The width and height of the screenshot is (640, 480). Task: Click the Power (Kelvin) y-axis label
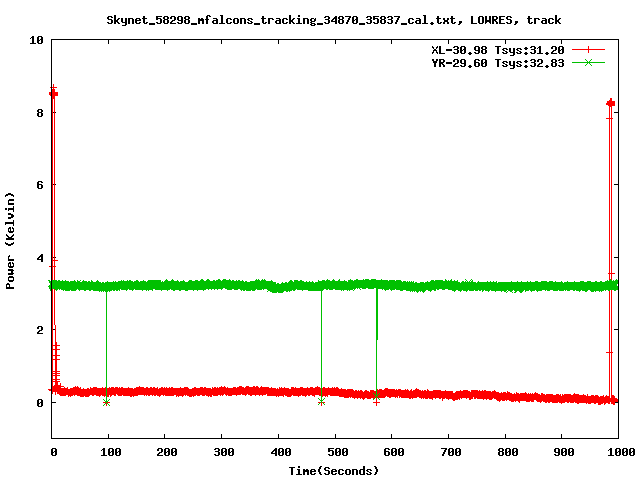click(x=10, y=241)
